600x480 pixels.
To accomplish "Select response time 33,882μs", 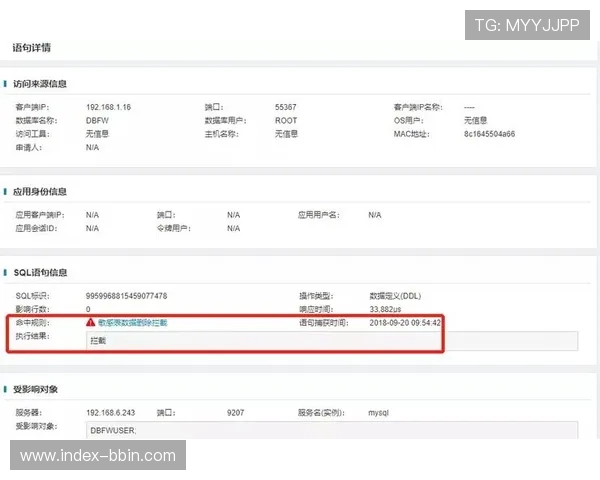I will (385, 309).
